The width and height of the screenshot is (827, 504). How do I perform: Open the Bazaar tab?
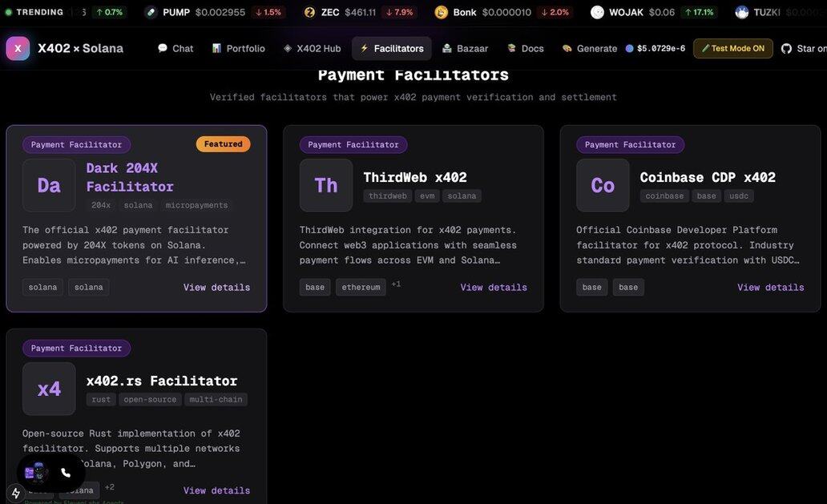(465, 48)
